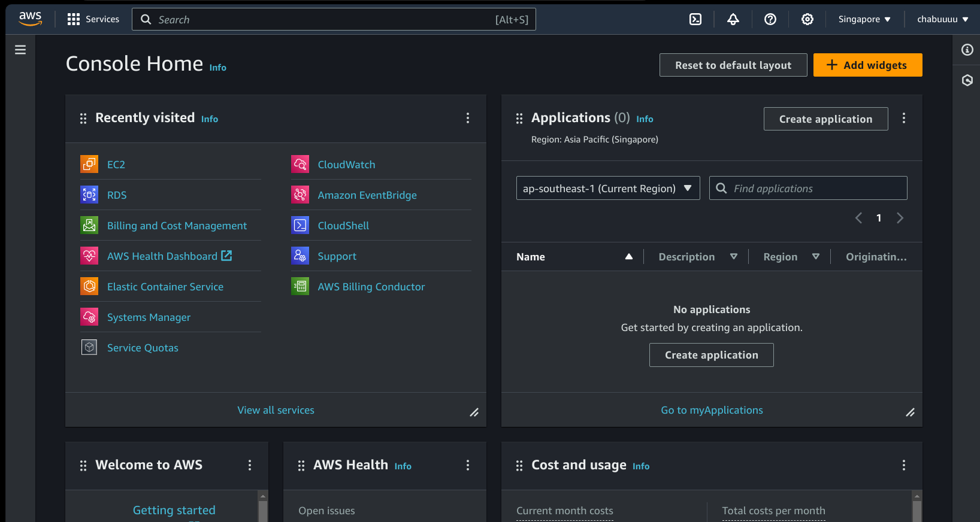Toggle the left navigation hamburger menu
Viewport: 980px width, 522px height.
point(20,50)
